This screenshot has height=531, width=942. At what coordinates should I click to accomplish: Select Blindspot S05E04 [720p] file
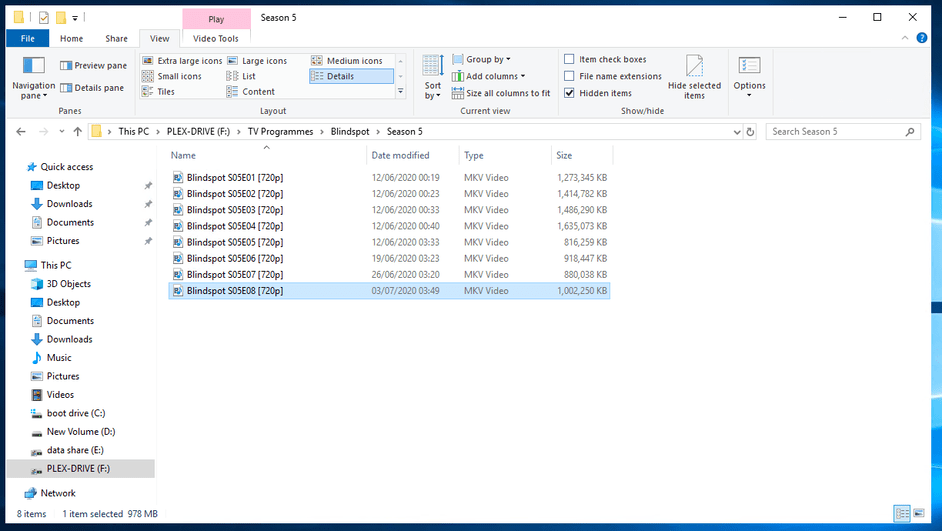click(x=389, y=226)
